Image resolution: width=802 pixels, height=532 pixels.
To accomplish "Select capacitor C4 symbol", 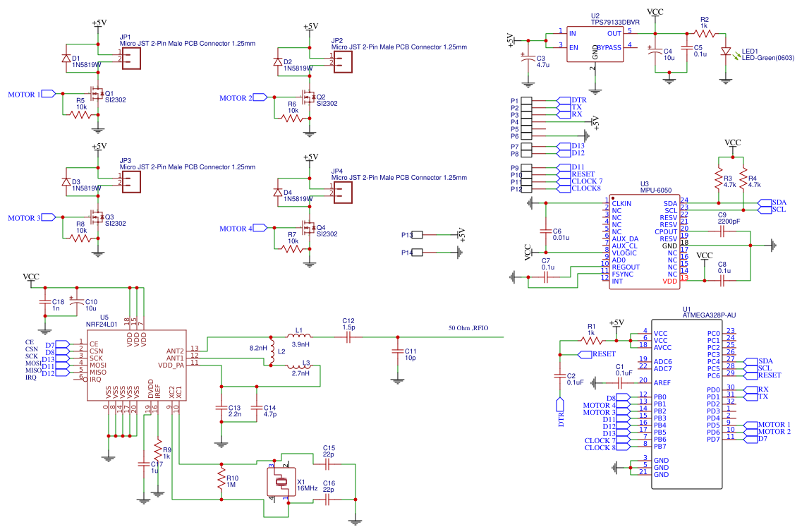I will tap(656, 51).
